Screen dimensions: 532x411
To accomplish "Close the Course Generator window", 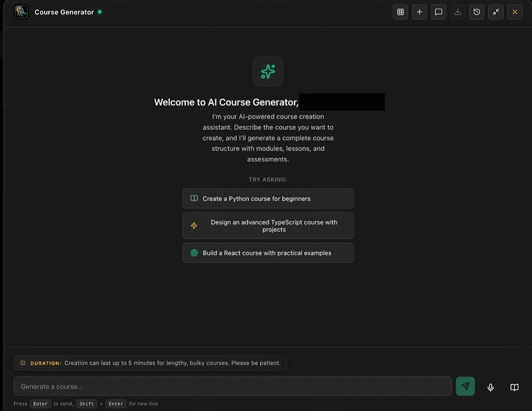I will point(515,12).
